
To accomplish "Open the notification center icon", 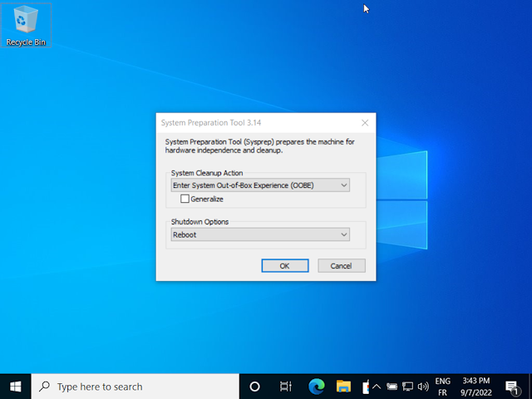I will tap(512, 387).
